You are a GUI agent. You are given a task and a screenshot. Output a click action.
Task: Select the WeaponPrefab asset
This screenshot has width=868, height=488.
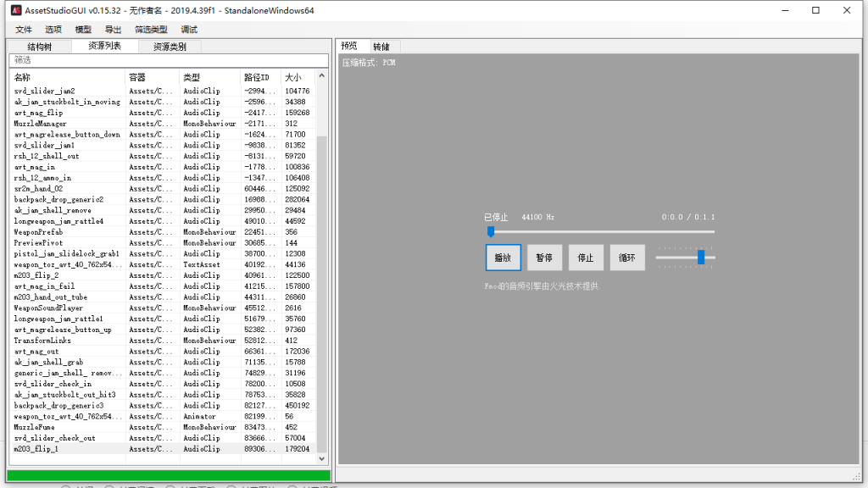point(163,232)
